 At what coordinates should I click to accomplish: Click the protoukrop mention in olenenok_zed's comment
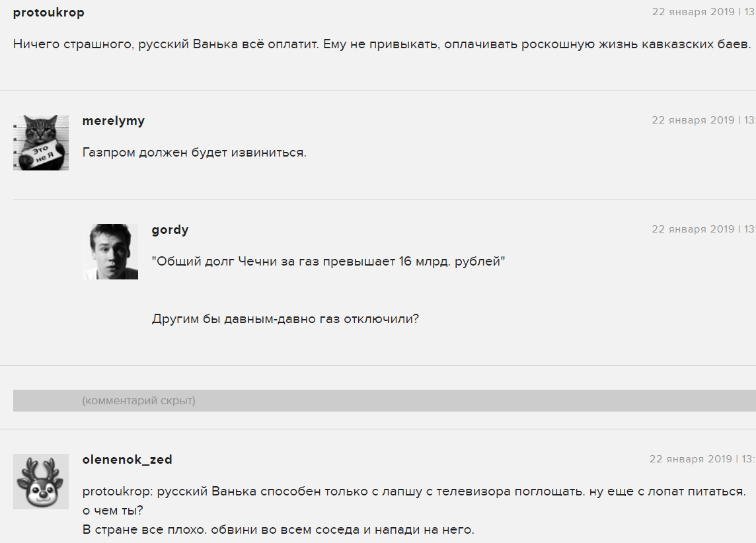click(x=118, y=491)
